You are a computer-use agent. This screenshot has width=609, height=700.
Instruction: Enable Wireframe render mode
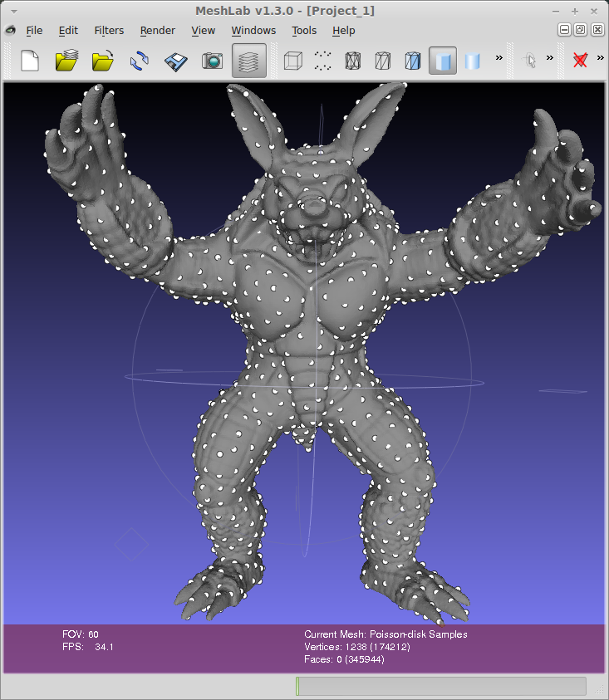coord(353,61)
